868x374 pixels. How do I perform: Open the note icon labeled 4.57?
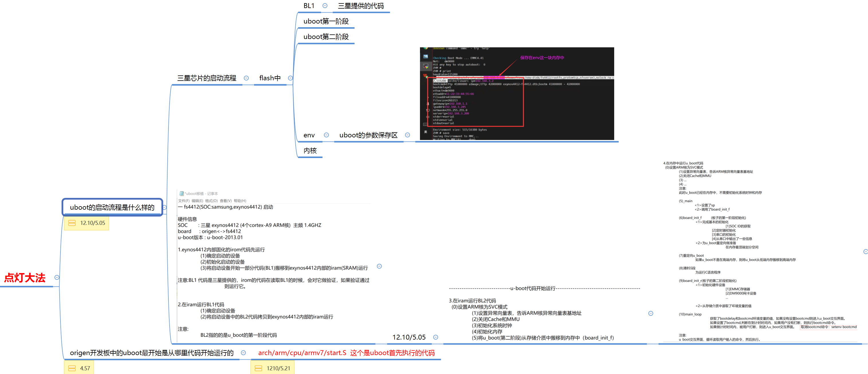pyautogui.click(x=72, y=368)
